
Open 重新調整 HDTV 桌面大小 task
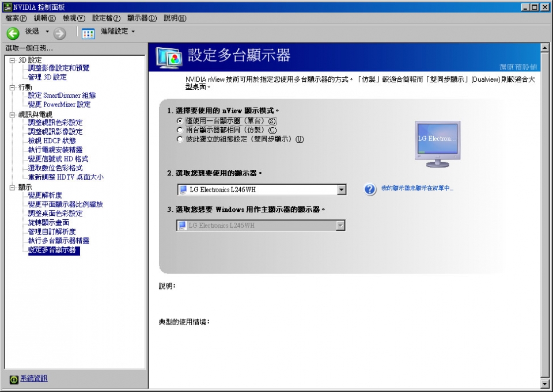pyautogui.click(x=66, y=177)
